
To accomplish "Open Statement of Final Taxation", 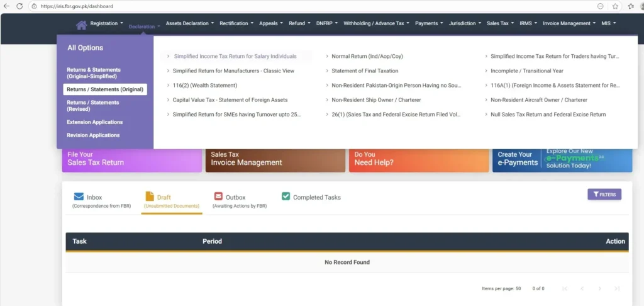I will [x=365, y=71].
